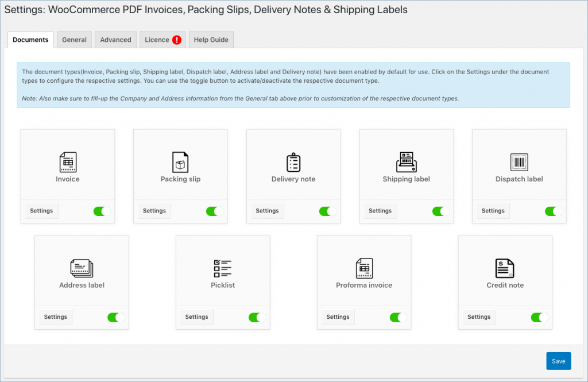Click the Invoice document icon
Image resolution: width=588 pixels, height=382 pixels.
point(68,162)
